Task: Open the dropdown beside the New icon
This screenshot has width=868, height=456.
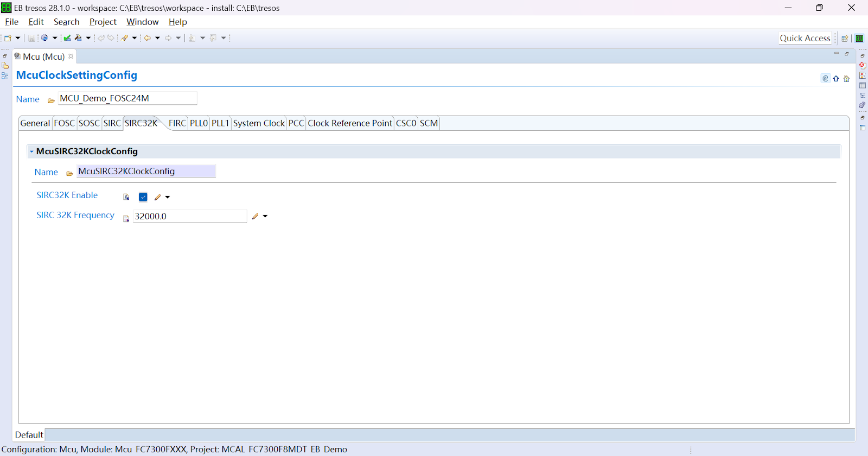Action: (x=18, y=38)
